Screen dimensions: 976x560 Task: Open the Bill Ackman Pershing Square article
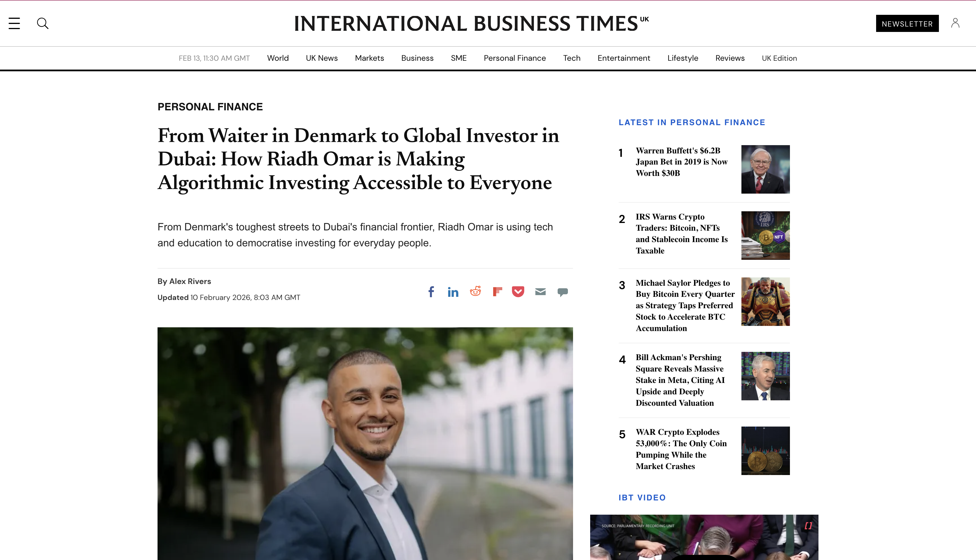coord(680,380)
